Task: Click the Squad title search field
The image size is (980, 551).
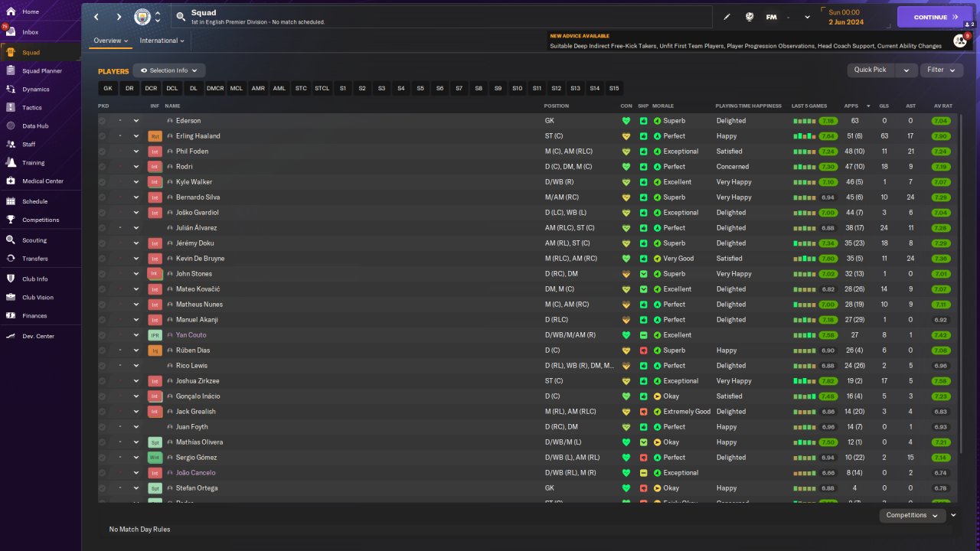Action: [442, 17]
